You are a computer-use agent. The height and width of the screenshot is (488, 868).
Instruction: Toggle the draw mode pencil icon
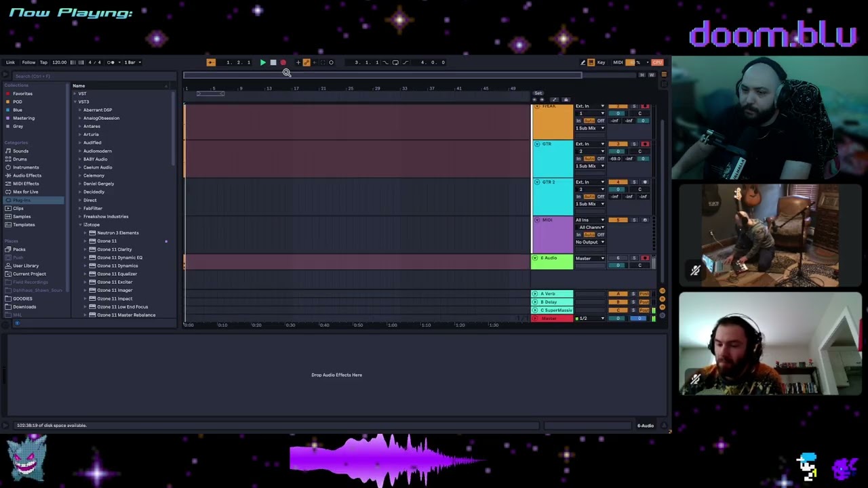pos(583,62)
